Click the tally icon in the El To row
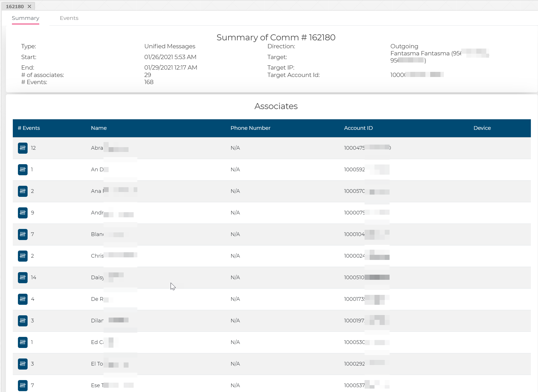The width and height of the screenshot is (538, 392). click(x=23, y=364)
